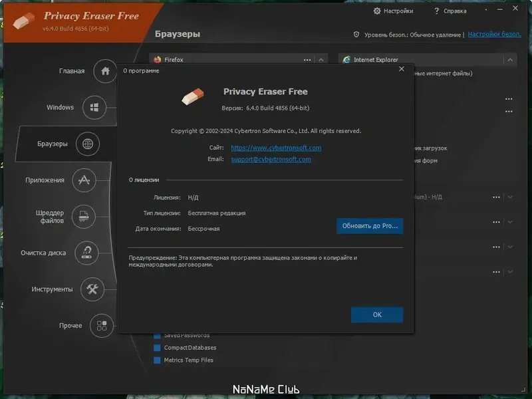Select the Windows logo sidebar icon
The height and width of the screenshot is (399, 532).
click(94, 108)
